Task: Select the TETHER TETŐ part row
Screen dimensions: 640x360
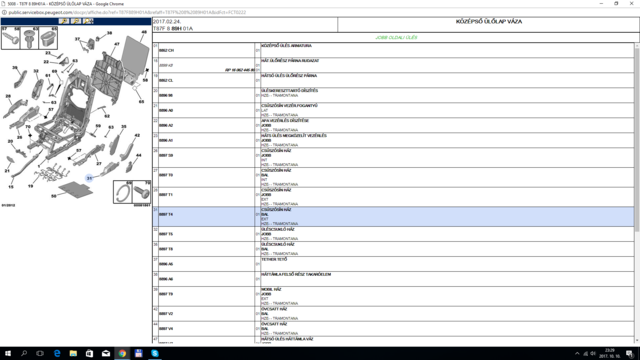Action: [393, 264]
